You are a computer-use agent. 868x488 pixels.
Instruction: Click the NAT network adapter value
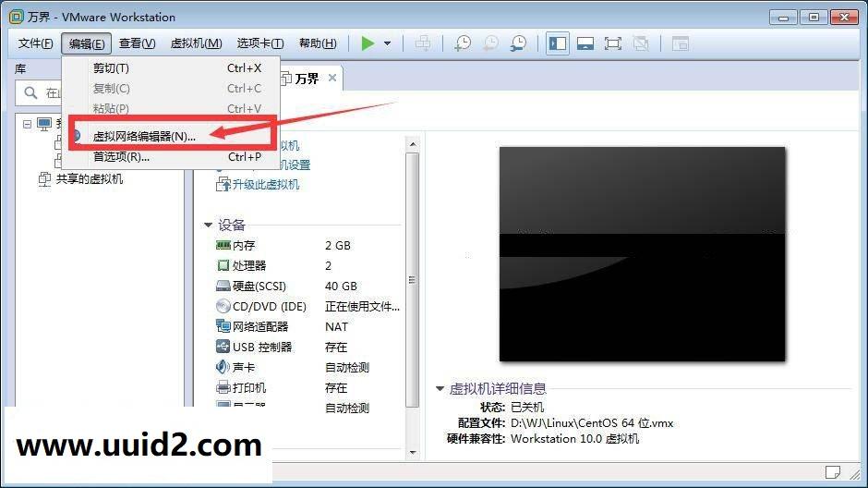(336, 327)
